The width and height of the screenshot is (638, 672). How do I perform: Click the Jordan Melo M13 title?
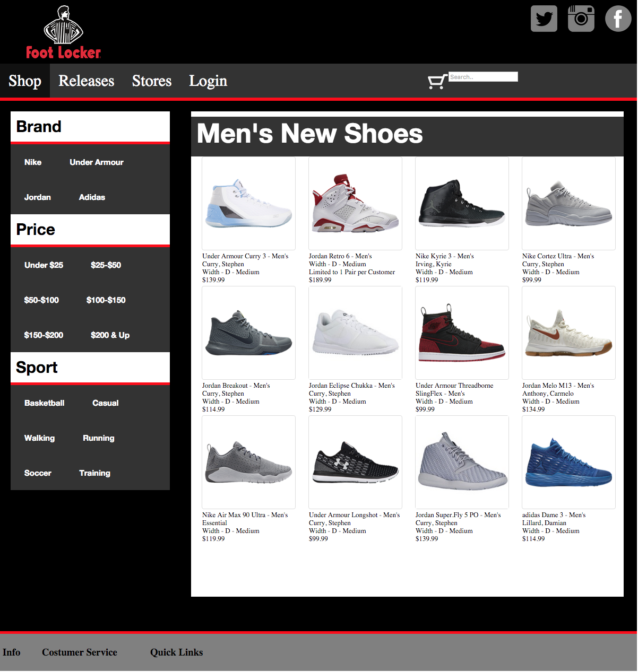(x=558, y=386)
